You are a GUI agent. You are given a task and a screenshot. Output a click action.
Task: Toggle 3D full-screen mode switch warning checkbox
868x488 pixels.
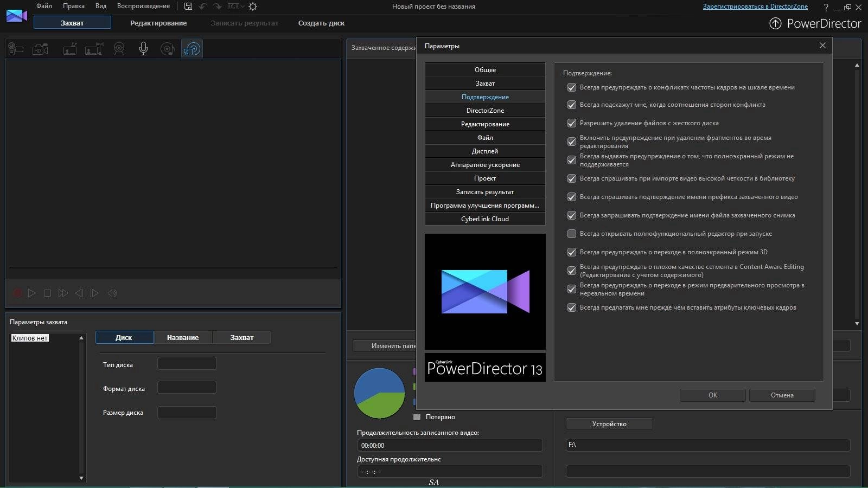[x=571, y=252]
